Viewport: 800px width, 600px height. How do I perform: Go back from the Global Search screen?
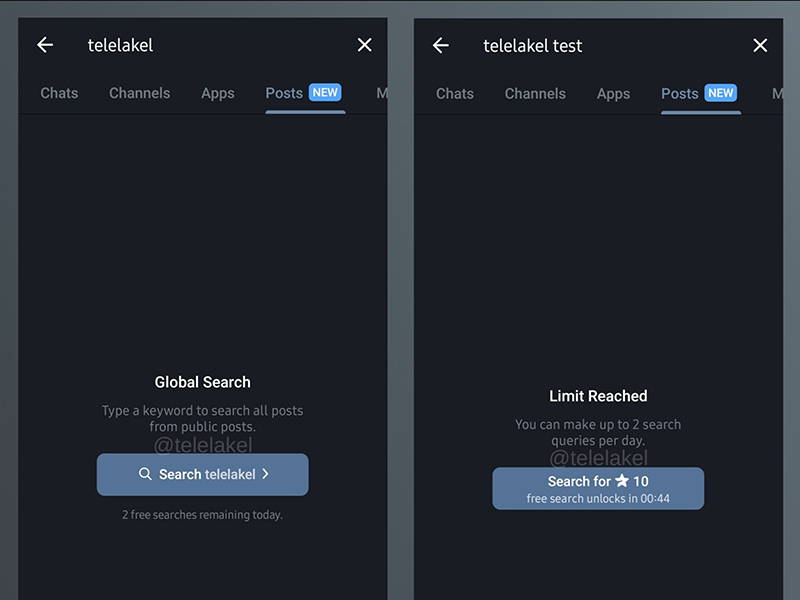(45, 45)
